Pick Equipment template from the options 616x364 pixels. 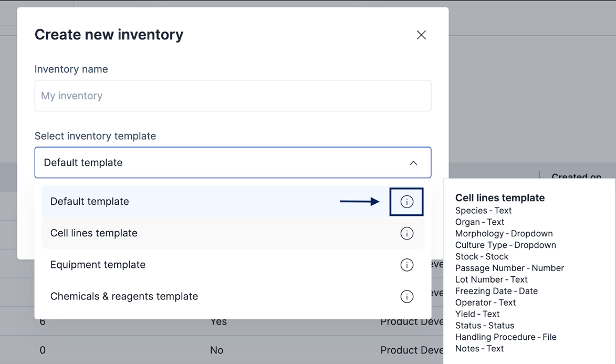[x=98, y=265]
